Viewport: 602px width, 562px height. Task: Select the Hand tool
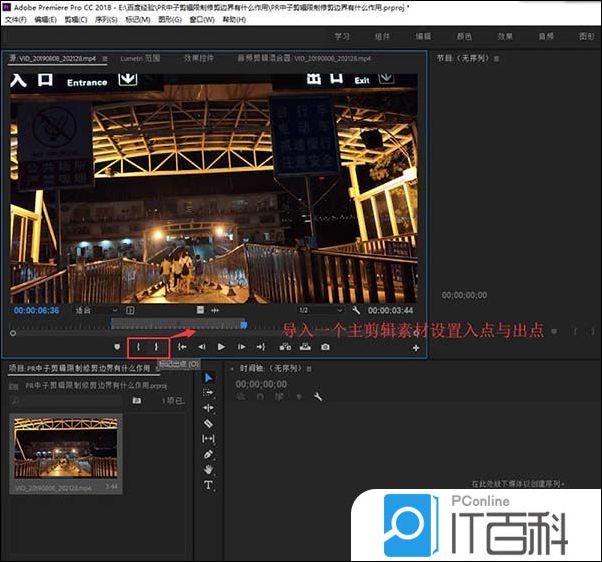[x=208, y=469]
